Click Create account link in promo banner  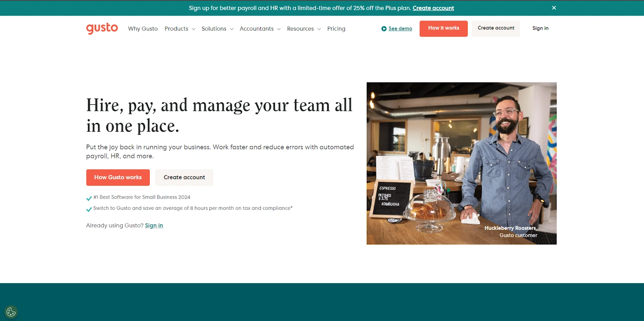coord(433,8)
